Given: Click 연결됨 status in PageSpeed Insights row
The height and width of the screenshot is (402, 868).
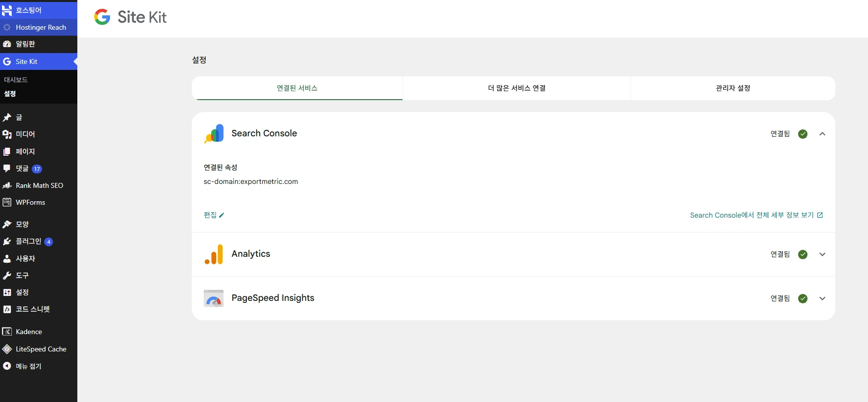Looking at the screenshot, I should [780, 298].
